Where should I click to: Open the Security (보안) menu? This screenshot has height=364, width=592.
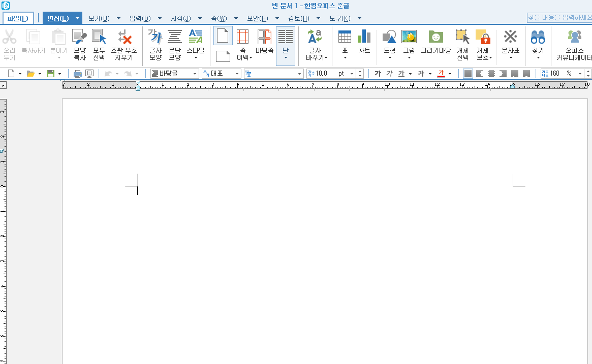[x=258, y=18]
